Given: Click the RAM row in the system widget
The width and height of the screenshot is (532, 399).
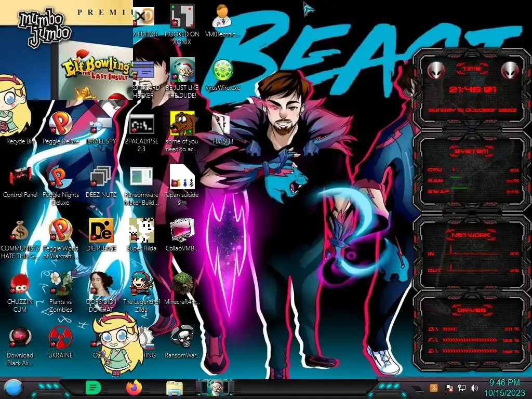Looking at the screenshot, I should 473,180.
